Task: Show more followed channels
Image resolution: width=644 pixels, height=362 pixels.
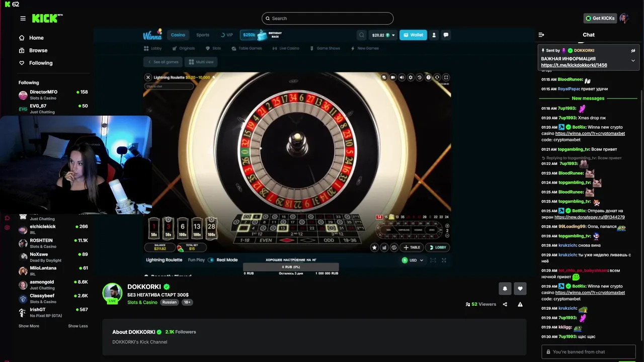Action: click(29, 326)
